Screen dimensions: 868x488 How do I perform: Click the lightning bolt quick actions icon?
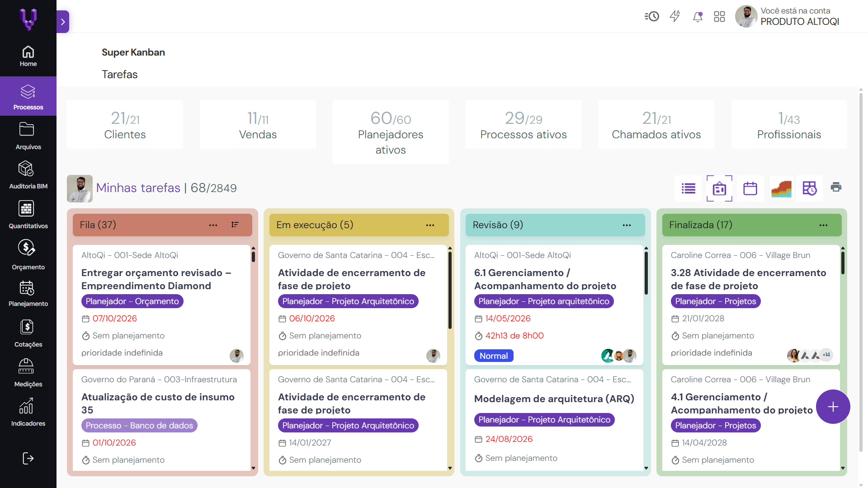point(675,17)
